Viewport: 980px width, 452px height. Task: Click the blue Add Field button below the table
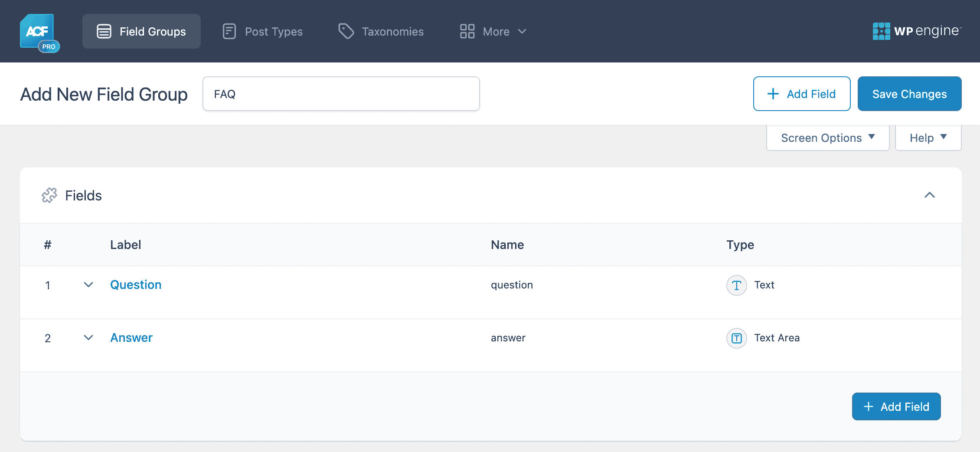896,406
